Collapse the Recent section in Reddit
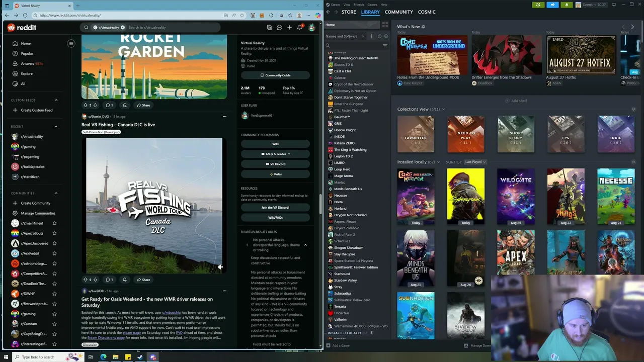This screenshot has width=644, height=362. (x=56, y=127)
